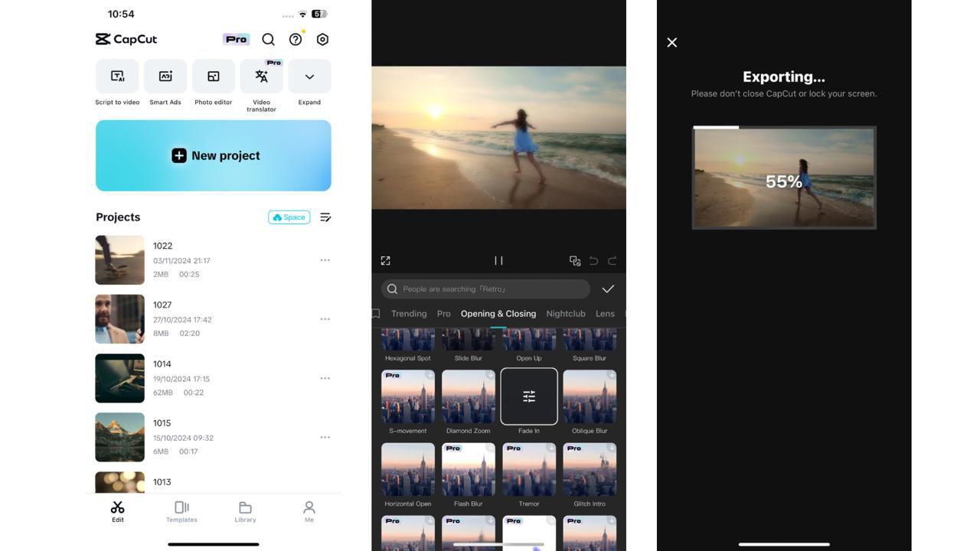This screenshot has width=980, height=551.
Task: Open the Script to video tool
Action: point(116,76)
